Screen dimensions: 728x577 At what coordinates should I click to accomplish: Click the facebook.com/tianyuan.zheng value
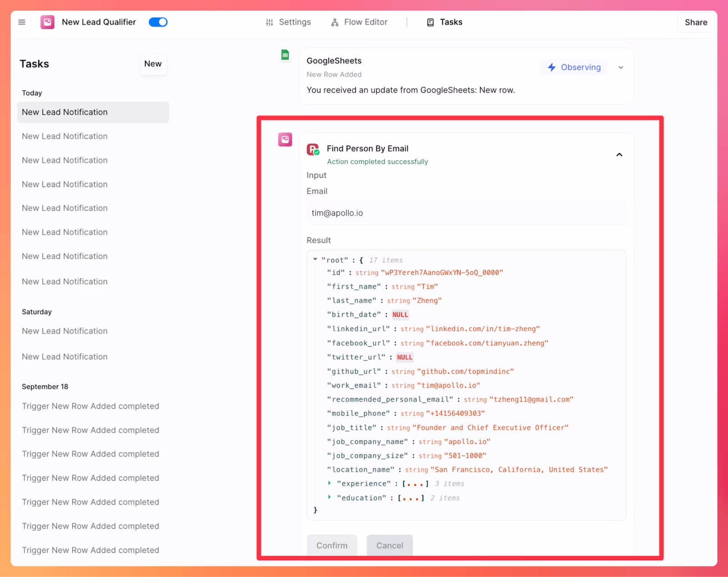tap(487, 343)
